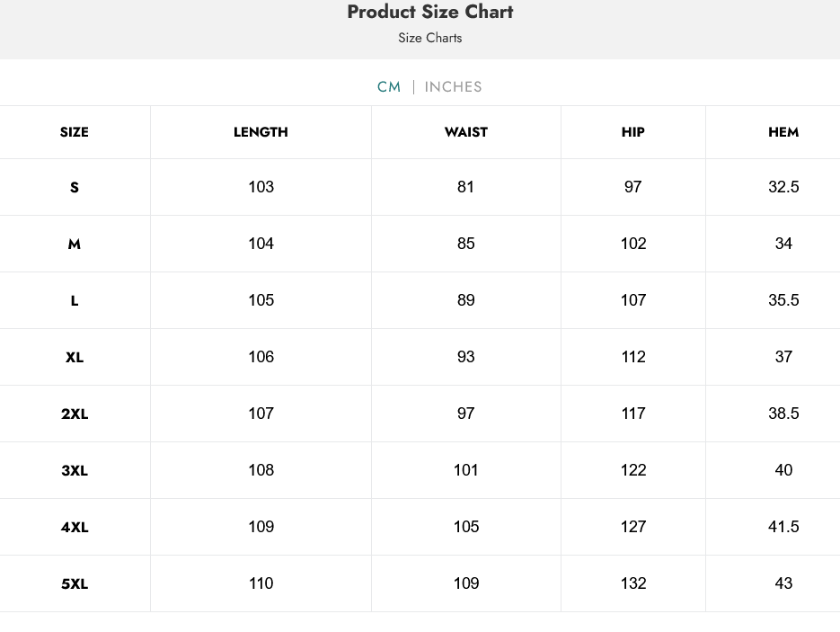Viewport: 840px width, 632px height.
Task: Click waist value 109 for size 5XL
Action: pos(466,583)
